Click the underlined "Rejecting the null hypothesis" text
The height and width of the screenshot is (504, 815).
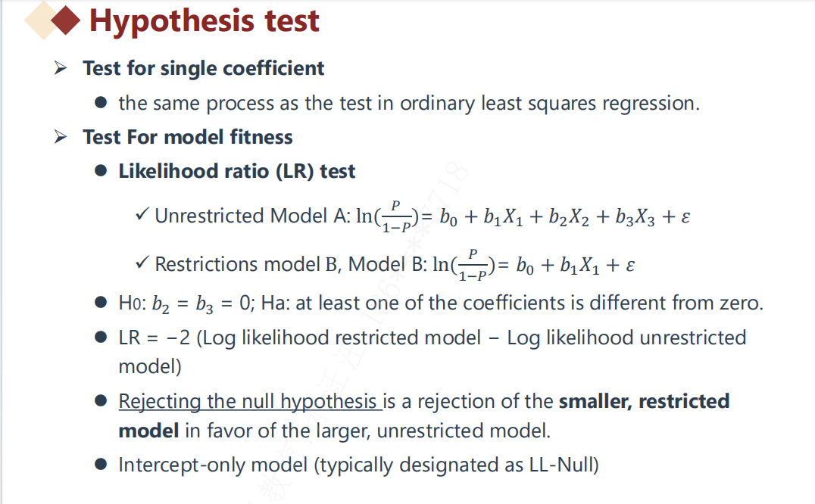248,401
